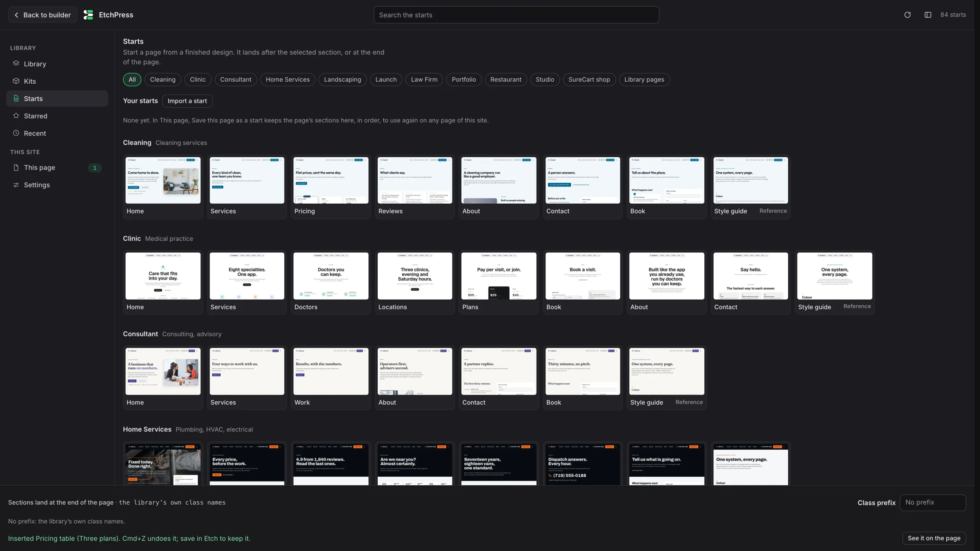Open the Cleaning Pricing start thumbnail
This screenshot has height=551, width=980.
(x=331, y=180)
